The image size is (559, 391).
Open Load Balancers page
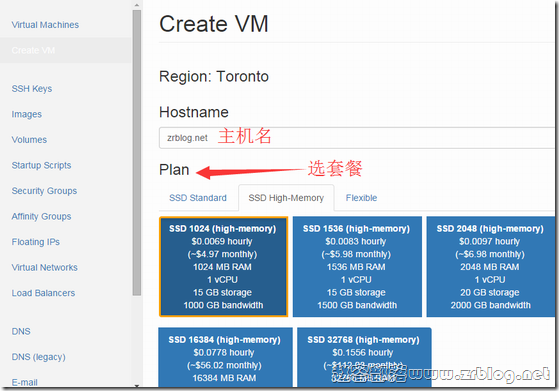pyautogui.click(x=43, y=293)
